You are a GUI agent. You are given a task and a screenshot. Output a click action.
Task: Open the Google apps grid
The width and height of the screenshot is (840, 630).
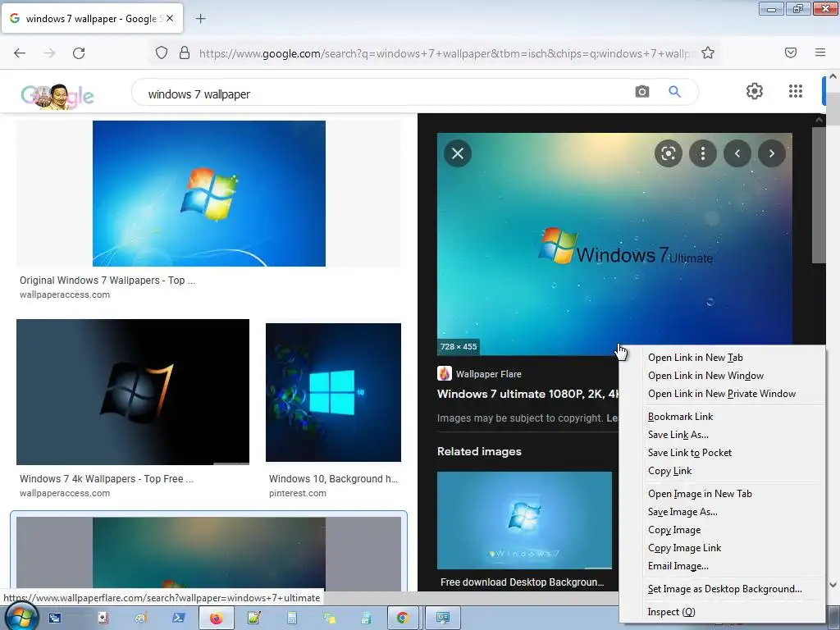click(796, 91)
